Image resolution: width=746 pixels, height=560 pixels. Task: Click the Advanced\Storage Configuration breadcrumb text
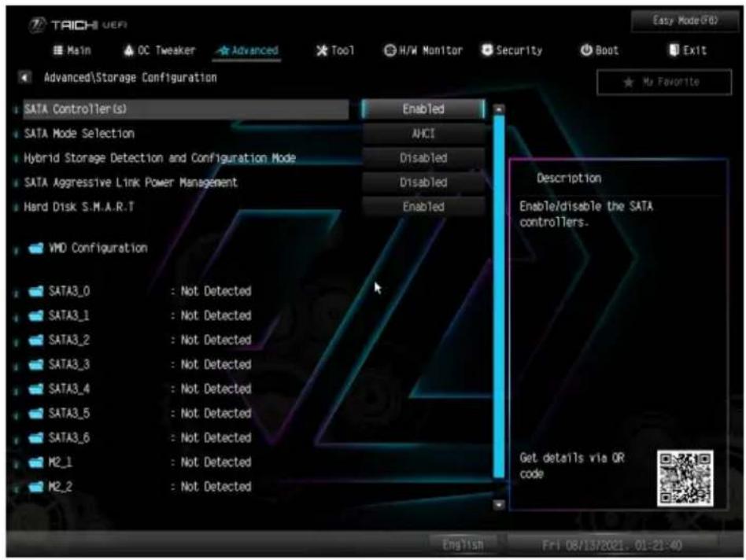click(x=131, y=78)
